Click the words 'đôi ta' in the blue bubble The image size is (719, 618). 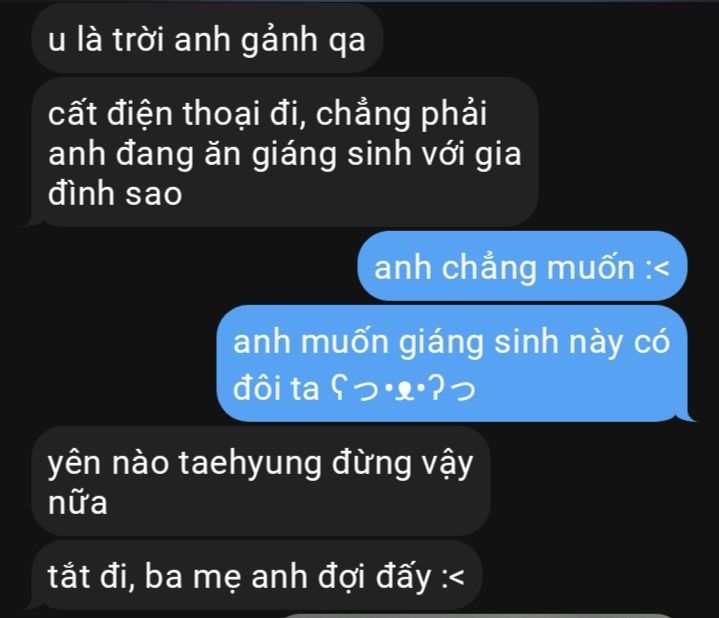coord(276,389)
